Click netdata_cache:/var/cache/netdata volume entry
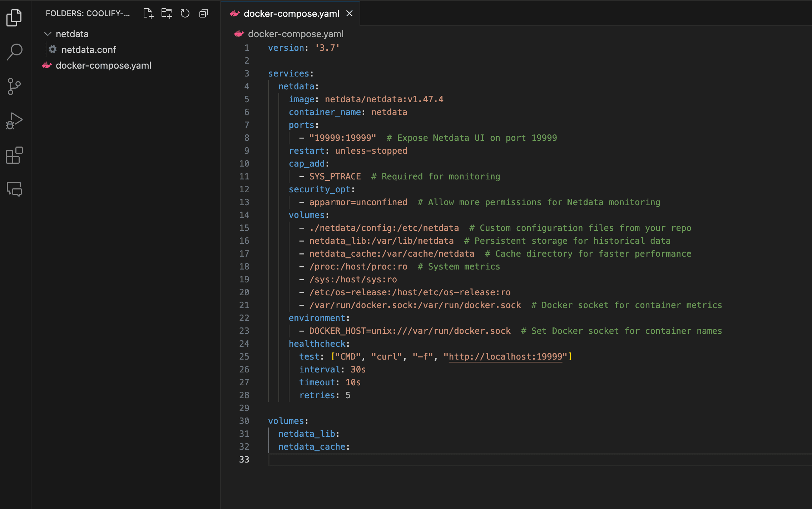The width and height of the screenshot is (812, 509). [x=392, y=253]
